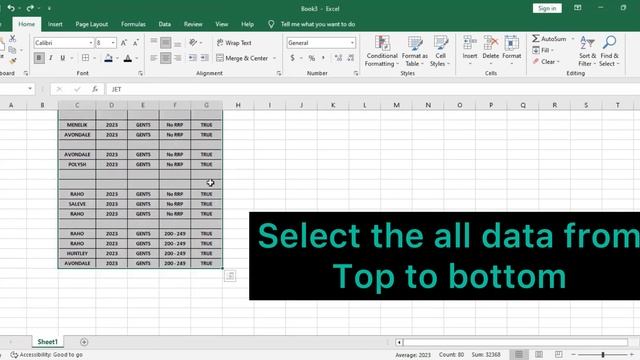Click Increase Indent icon
Viewport: 640px width, 360px height.
pyautogui.click(x=204, y=58)
